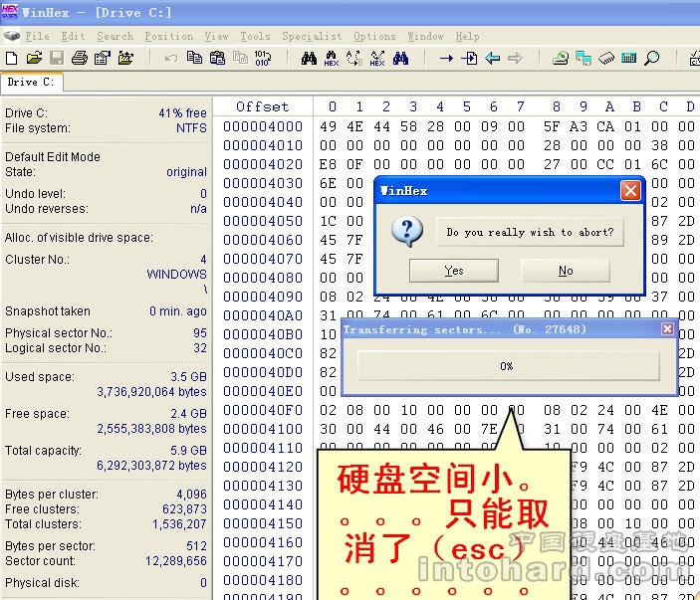This screenshot has height=600, width=700.
Task: Click the magnifier icon in toolbar
Action: [x=652, y=59]
